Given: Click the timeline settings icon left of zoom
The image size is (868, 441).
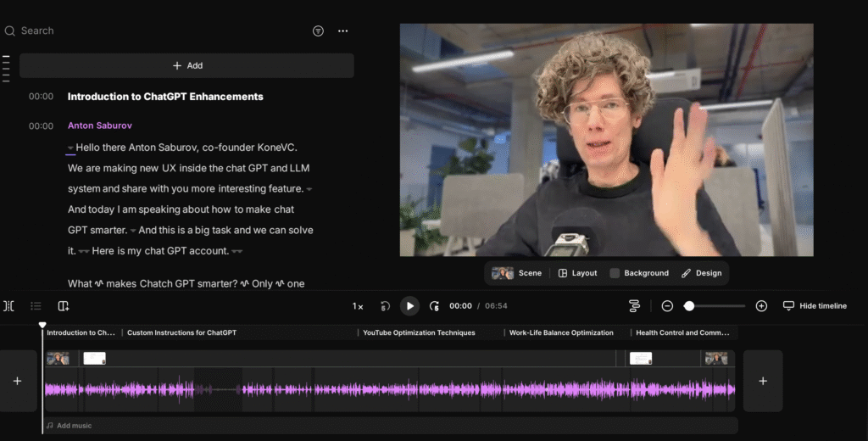Looking at the screenshot, I should (634, 306).
